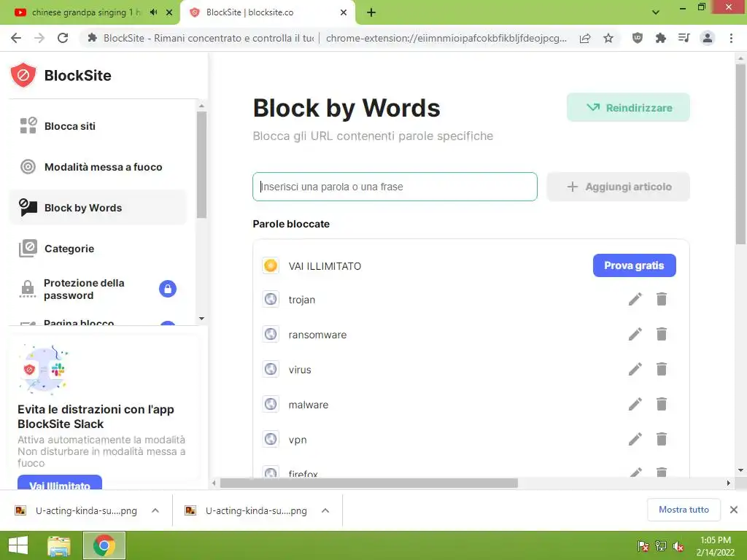Screen dimensions: 747x560
Task: Delete the blocked word vpn
Action: pyautogui.click(x=661, y=438)
